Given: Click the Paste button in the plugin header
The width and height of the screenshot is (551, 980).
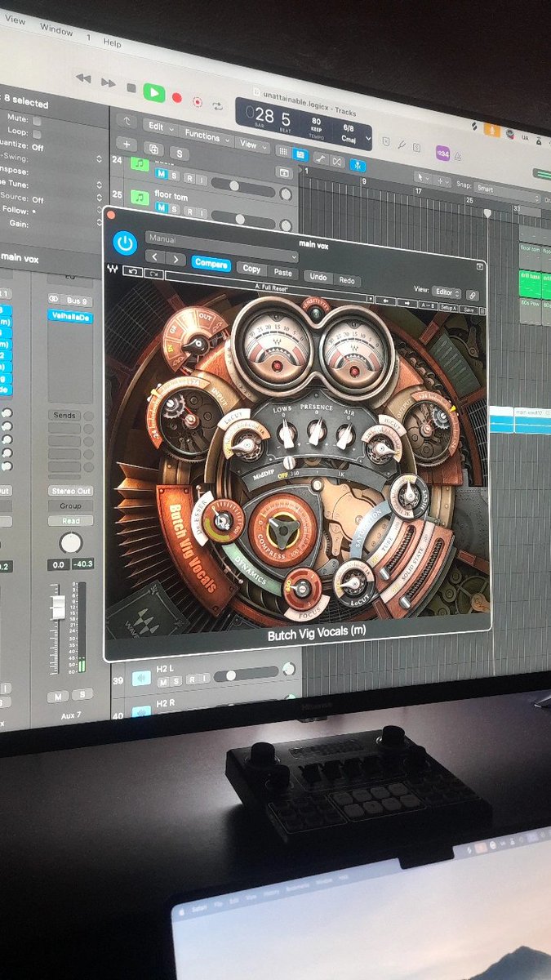Looking at the screenshot, I should point(282,273).
